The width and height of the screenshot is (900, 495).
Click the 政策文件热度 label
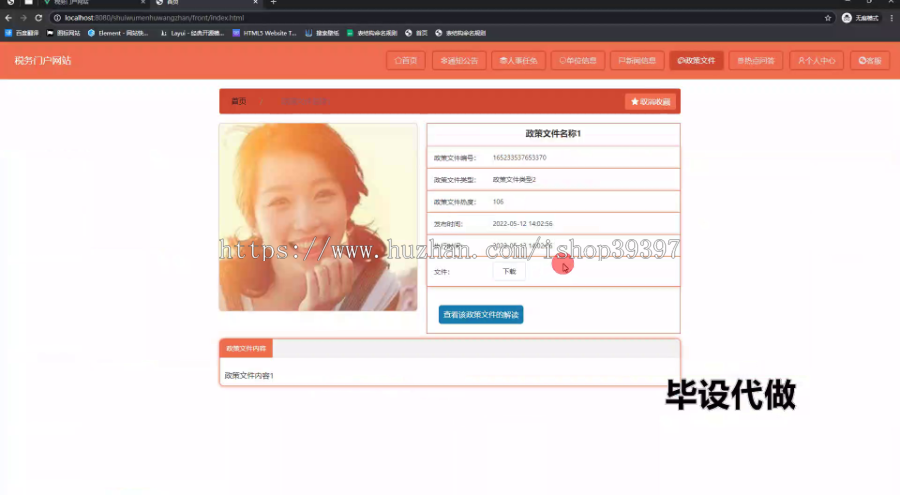click(455, 202)
